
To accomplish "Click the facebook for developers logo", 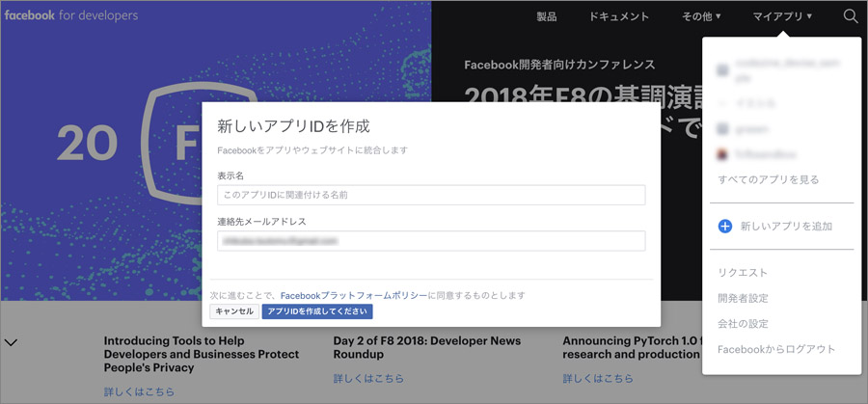I will 70,15.
